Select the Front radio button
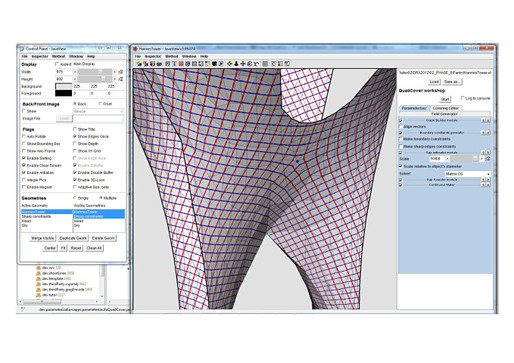514x363 pixels. click(100, 104)
